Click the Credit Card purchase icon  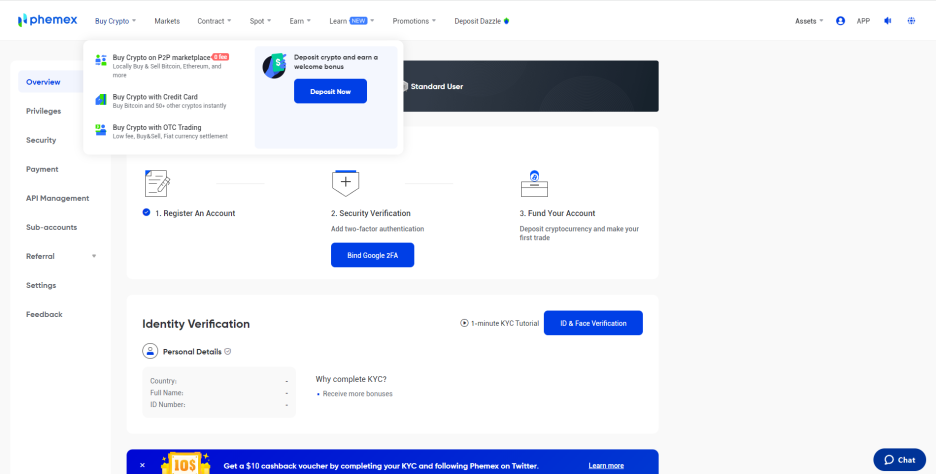101,99
